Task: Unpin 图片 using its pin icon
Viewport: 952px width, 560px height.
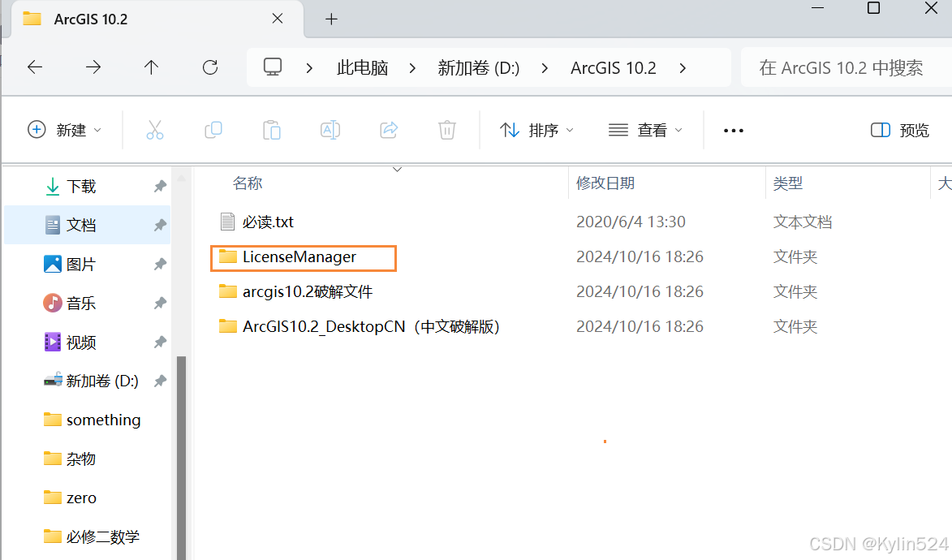Action: [160, 265]
